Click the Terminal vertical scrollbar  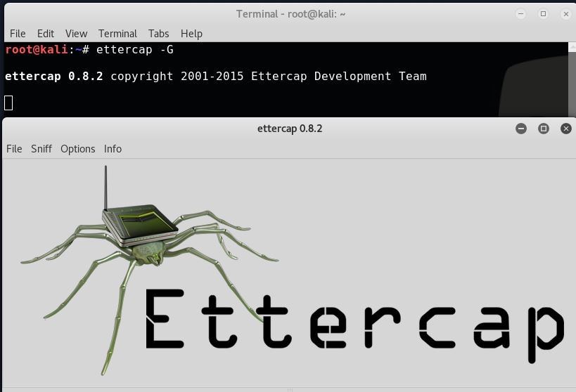coord(572,79)
